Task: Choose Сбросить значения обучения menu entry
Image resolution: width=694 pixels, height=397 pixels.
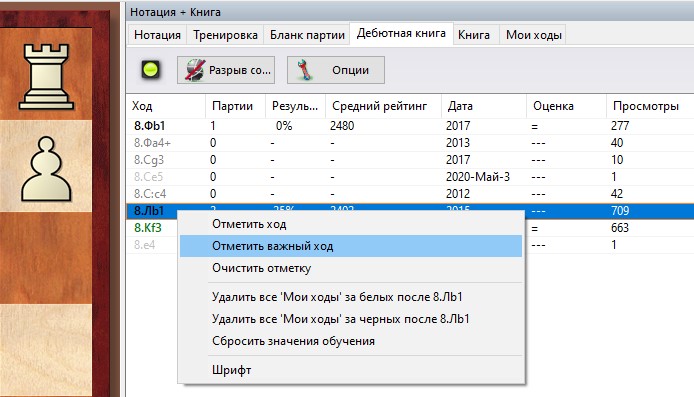Action: tap(351, 341)
